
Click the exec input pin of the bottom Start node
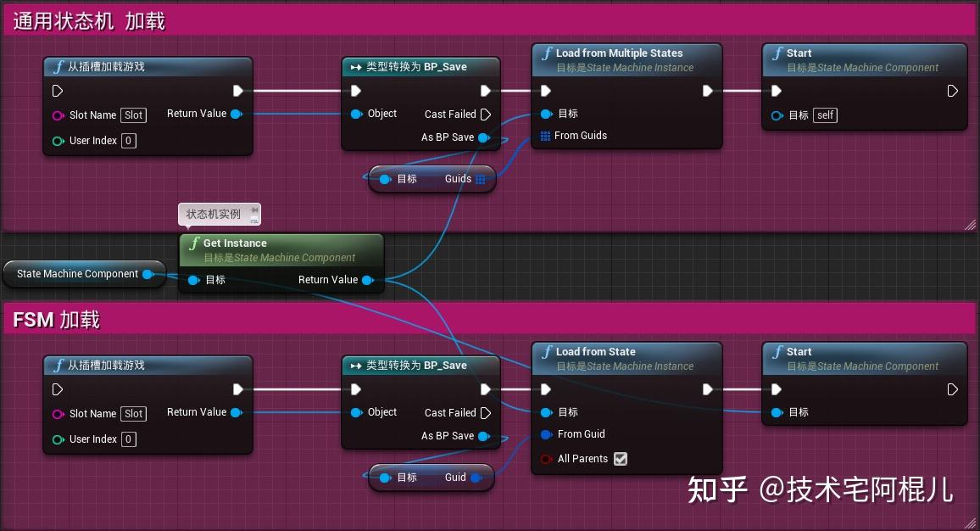coord(777,388)
